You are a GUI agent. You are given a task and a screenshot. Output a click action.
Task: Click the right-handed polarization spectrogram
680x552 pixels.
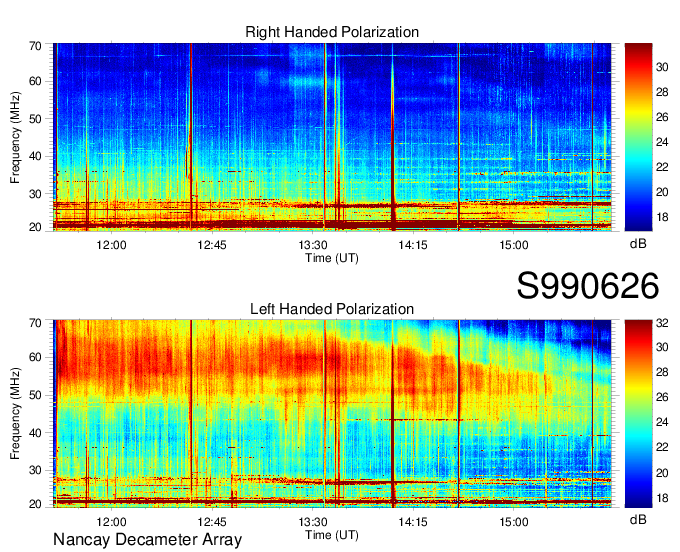332,137
